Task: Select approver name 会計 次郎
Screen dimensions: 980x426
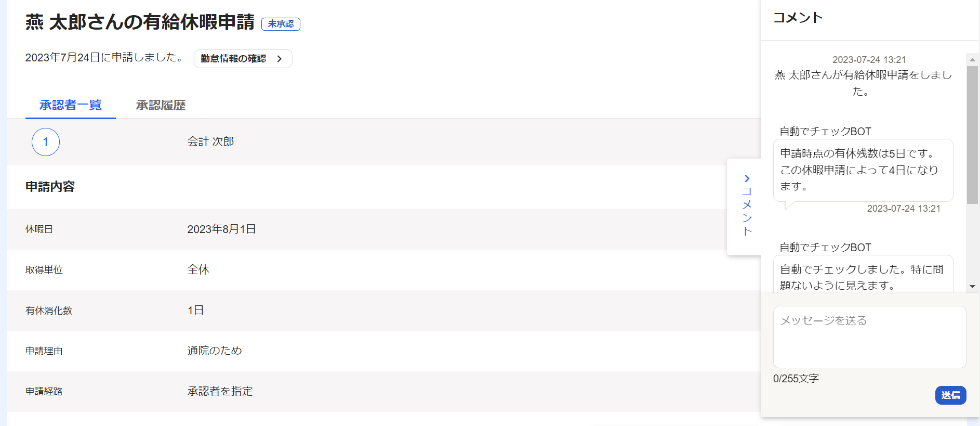Action: tap(211, 141)
